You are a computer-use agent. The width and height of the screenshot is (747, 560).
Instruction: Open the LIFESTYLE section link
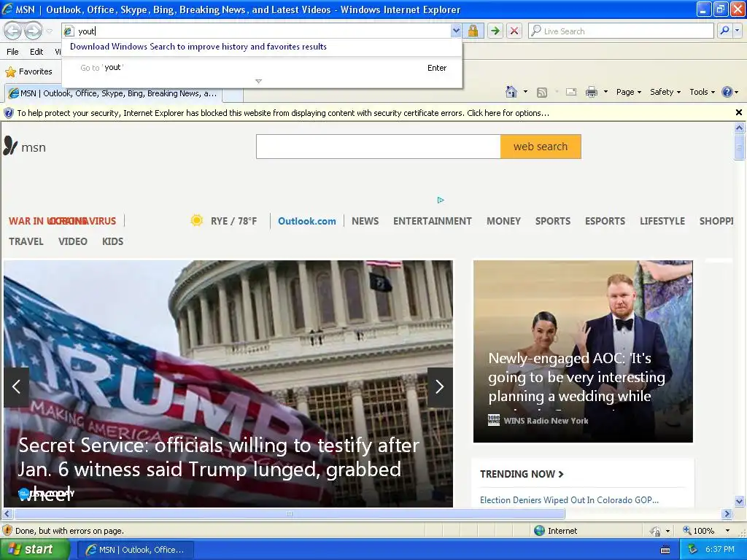(662, 222)
